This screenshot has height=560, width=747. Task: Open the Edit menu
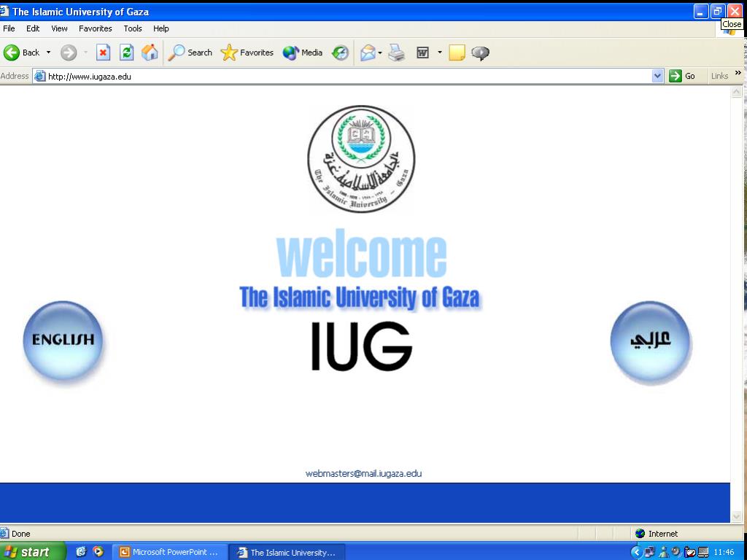(x=33, y=28)
